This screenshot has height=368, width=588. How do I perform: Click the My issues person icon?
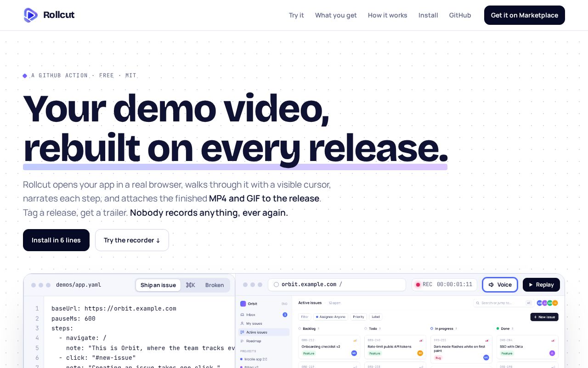243,323
